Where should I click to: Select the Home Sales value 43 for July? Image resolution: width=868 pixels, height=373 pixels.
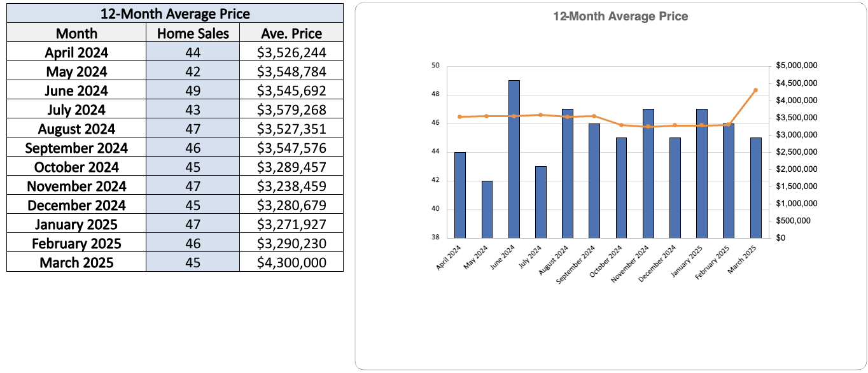coord(193,109)
